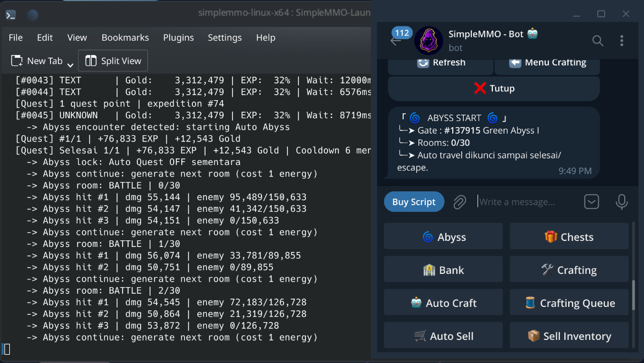The width and height of the screenshot is (644, 363).
Task: Click the Auto Sell keyboard button
Action: (443, 335)
